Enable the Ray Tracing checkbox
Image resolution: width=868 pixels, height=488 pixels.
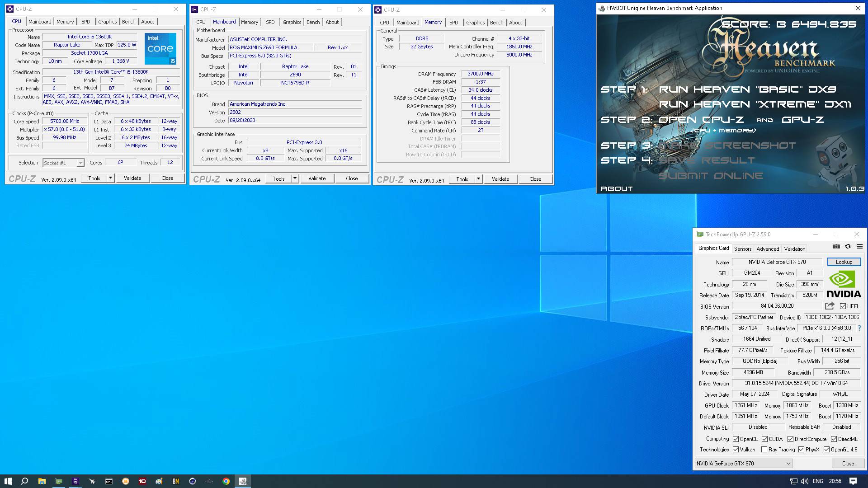coord(764,450)
